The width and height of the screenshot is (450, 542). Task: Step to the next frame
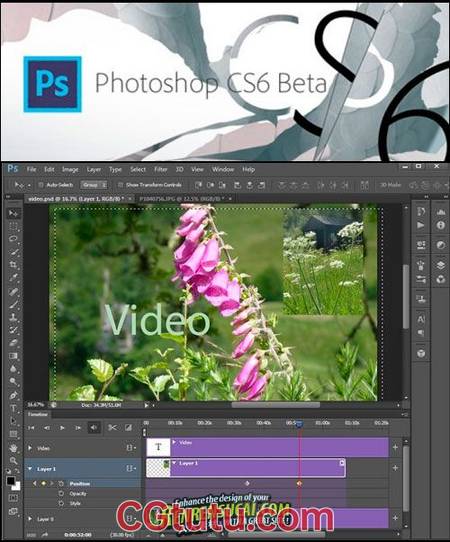[78, 428]
